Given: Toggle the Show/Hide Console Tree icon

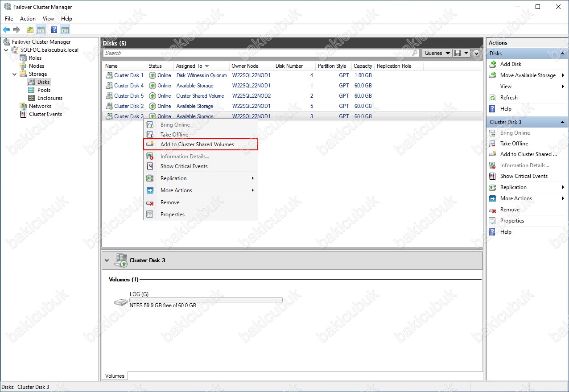Looking at the screenshot, I should 41,30.
